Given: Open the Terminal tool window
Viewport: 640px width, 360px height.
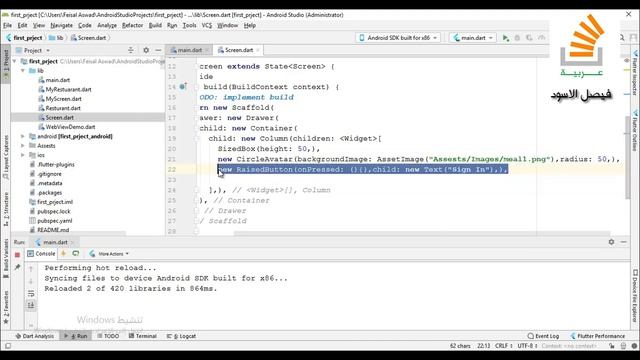Looking at the screenshot, I should point(142,336).
